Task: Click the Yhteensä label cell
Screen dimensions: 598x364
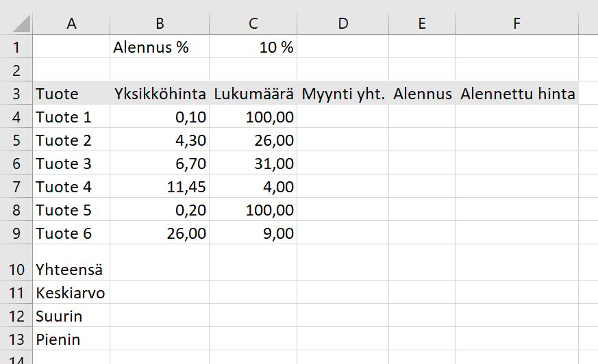Action: [x=71, y=263]
